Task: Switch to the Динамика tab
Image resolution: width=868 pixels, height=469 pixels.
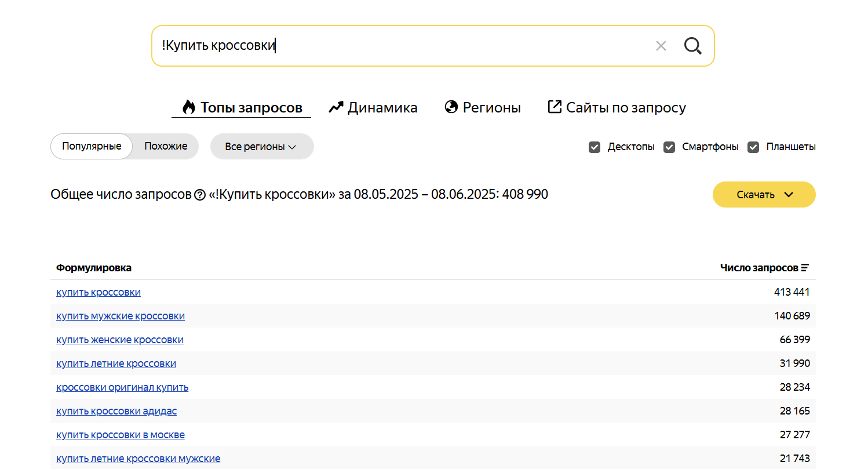Action: click(x=373, y=107)
